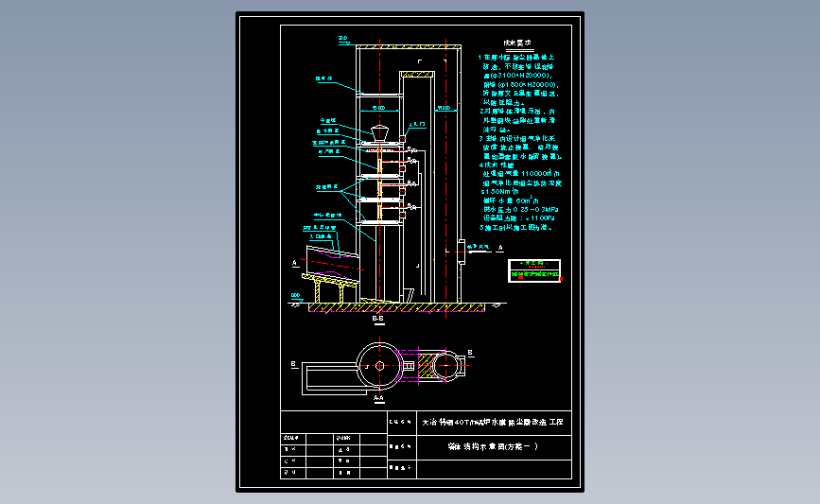Click section mark B right of the plan view
Screen dimensions: 820x504
pos(470,353)
